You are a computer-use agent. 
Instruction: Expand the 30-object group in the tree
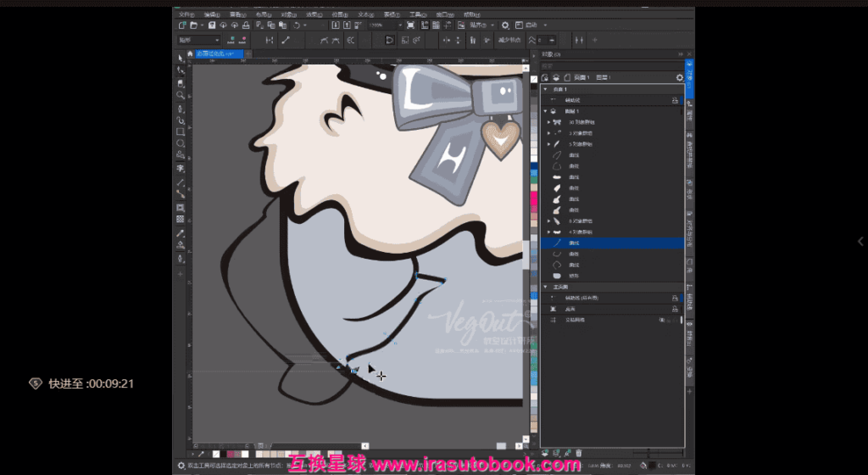coord(548,122)
